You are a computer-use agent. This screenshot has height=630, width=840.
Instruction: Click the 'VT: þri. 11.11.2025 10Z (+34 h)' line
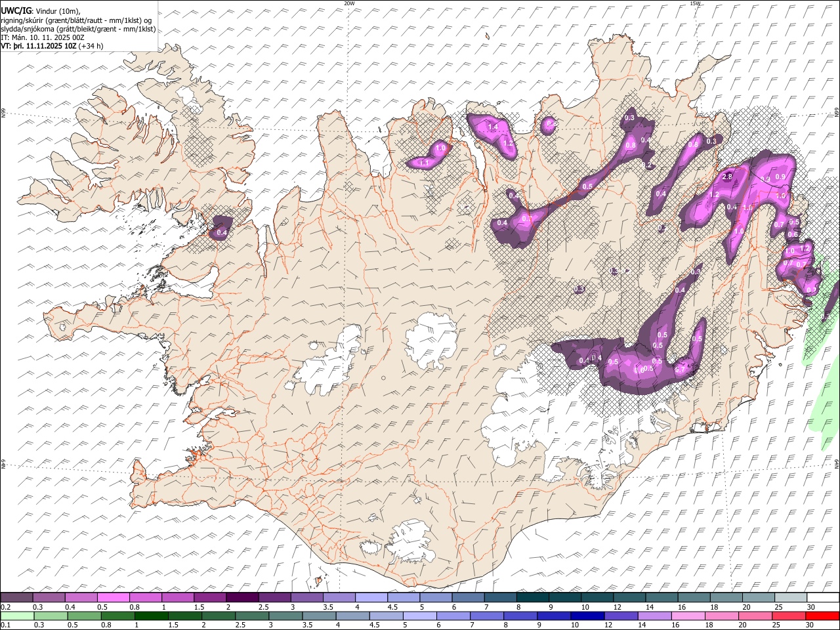pos(52,46)
